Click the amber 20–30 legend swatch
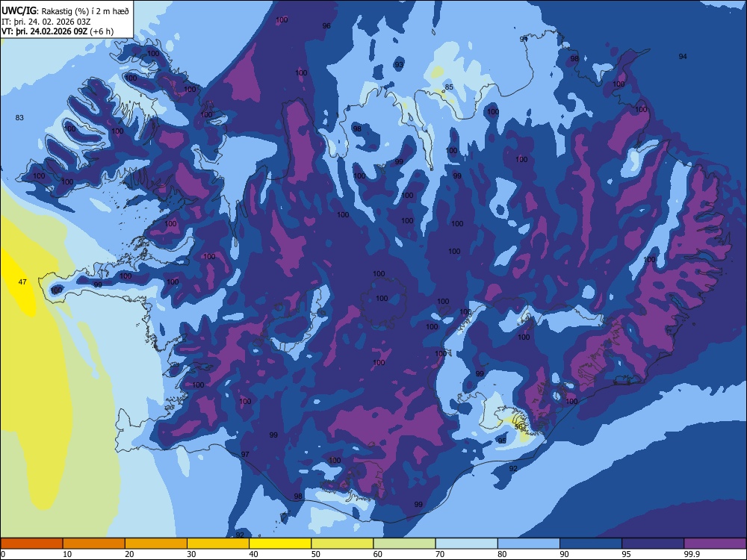 pyautogui.click(x=156, y=544)
